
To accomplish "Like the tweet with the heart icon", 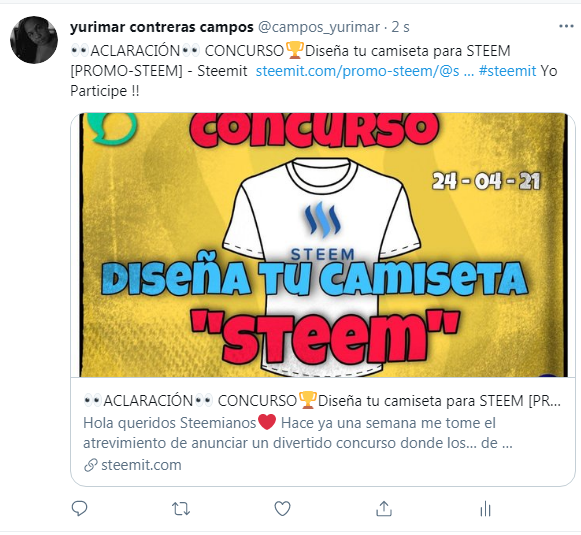I will pyautogui.click(x=282, y=509).
